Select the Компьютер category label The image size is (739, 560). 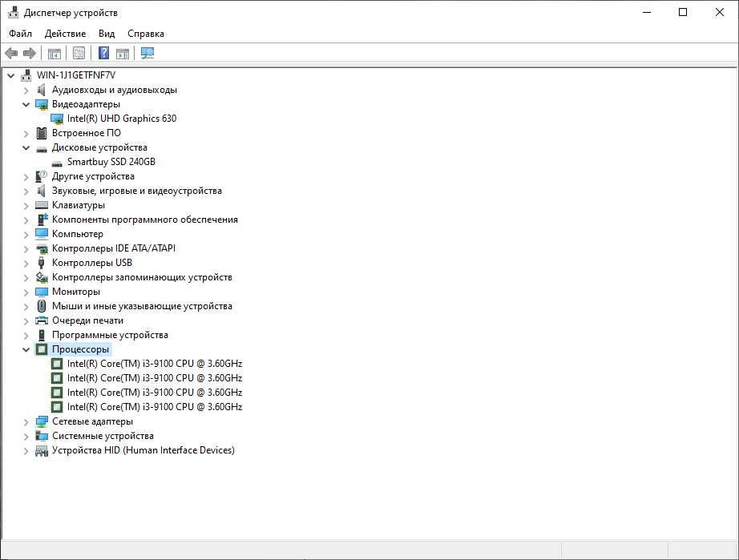point(77,234)
